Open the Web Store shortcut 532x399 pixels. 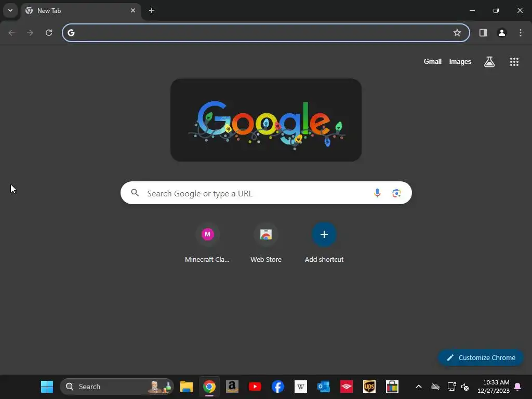pyautogui.click(x=266, y=243)
